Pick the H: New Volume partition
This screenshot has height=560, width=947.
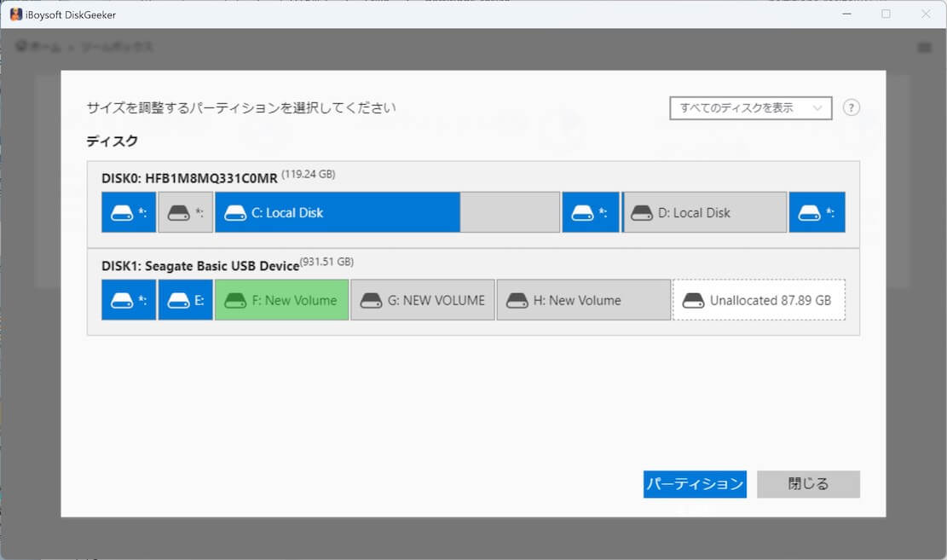pyautogui.click(x=583, y=300)
